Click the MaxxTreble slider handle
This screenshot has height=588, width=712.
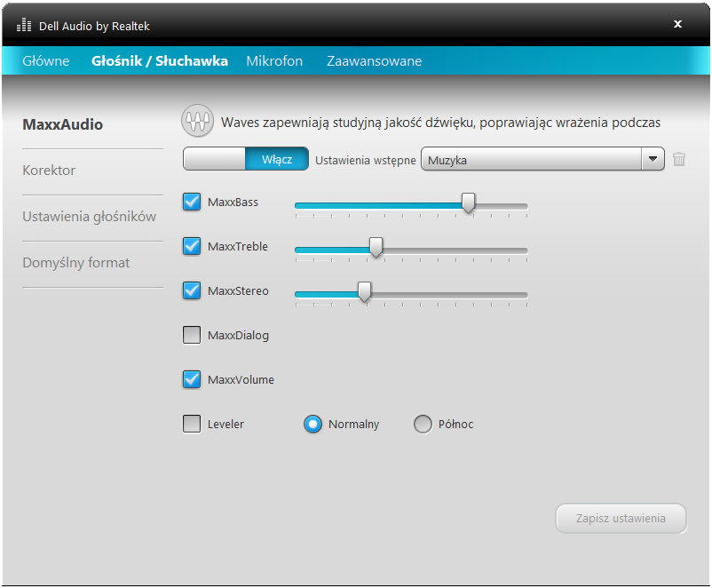(376, 247)
